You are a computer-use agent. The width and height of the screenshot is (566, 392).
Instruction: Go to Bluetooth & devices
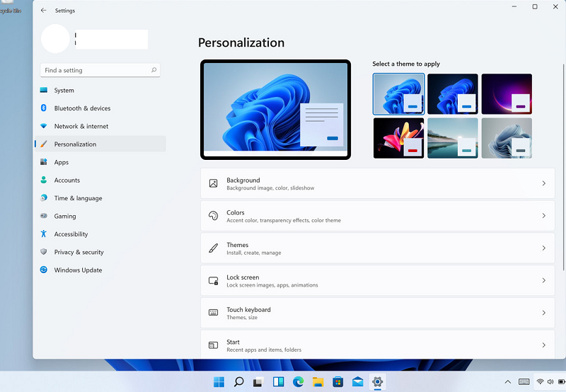point(100,108)
